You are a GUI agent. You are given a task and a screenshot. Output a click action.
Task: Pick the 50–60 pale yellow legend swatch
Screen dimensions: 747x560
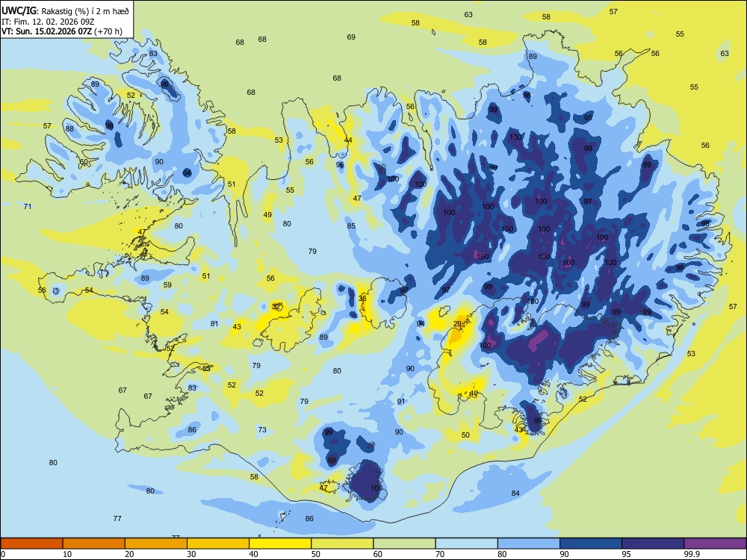click(343, 544)
